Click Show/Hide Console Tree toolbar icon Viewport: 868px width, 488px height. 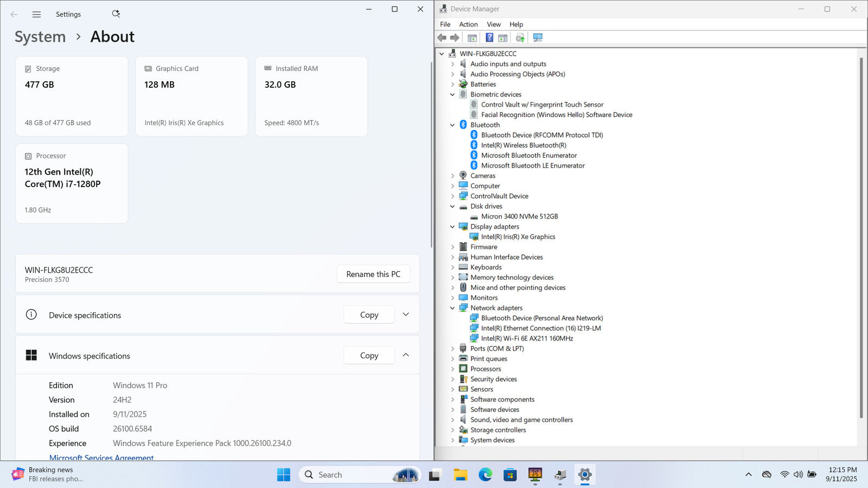[x=472, y=38]
